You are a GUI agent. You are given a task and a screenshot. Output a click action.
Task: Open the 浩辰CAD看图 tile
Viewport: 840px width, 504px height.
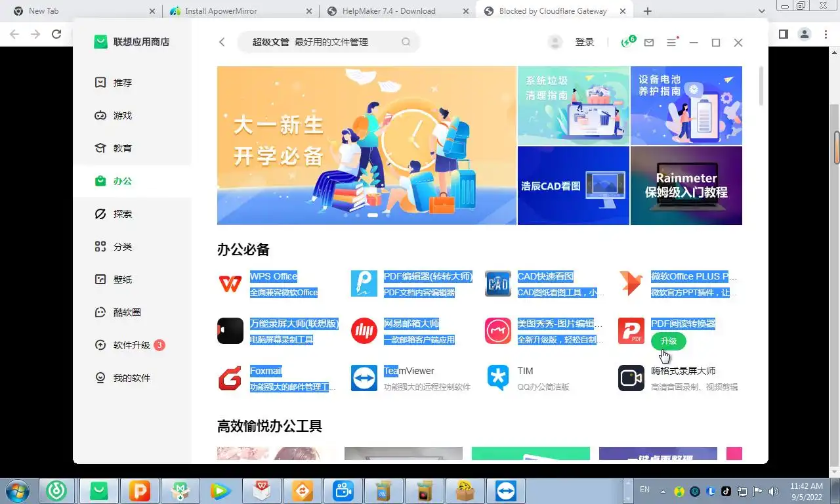[x=574, y=186]
